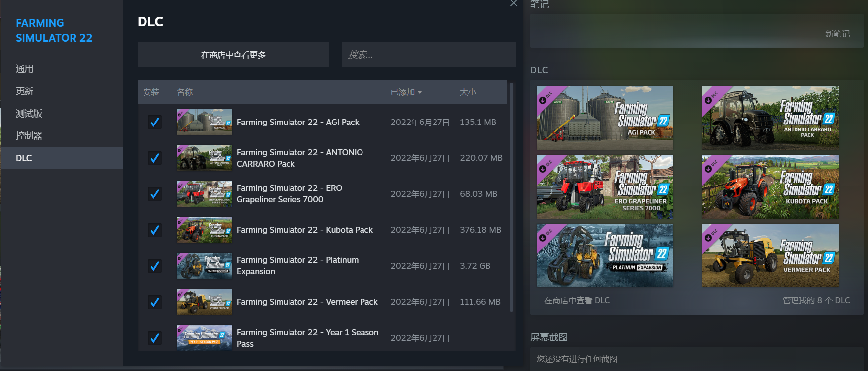Select the DLC sidebar tab
This screenshot has height=371, width=868.
coord(62,158)
